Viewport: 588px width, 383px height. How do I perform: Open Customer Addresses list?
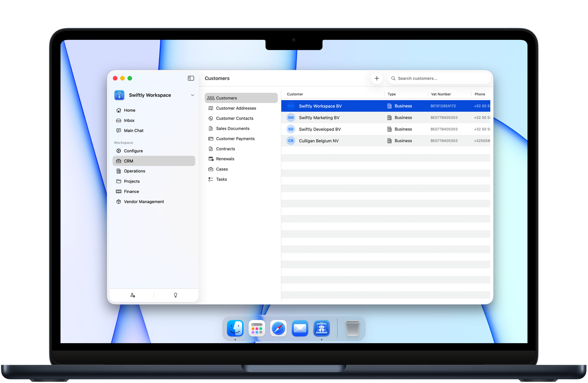click(x=236, y=108)
